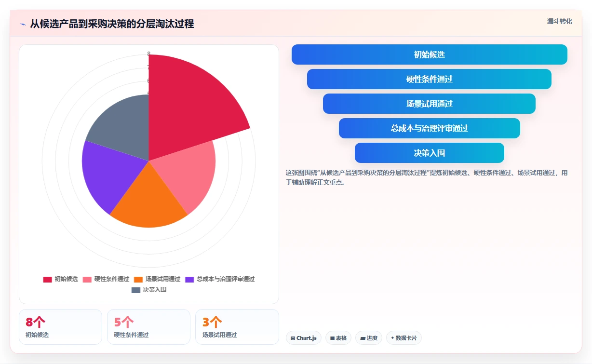This screenshot has height=364, width=592.
Task: Click the icon inside the 表格 tag
Action: tap(332, 338)
